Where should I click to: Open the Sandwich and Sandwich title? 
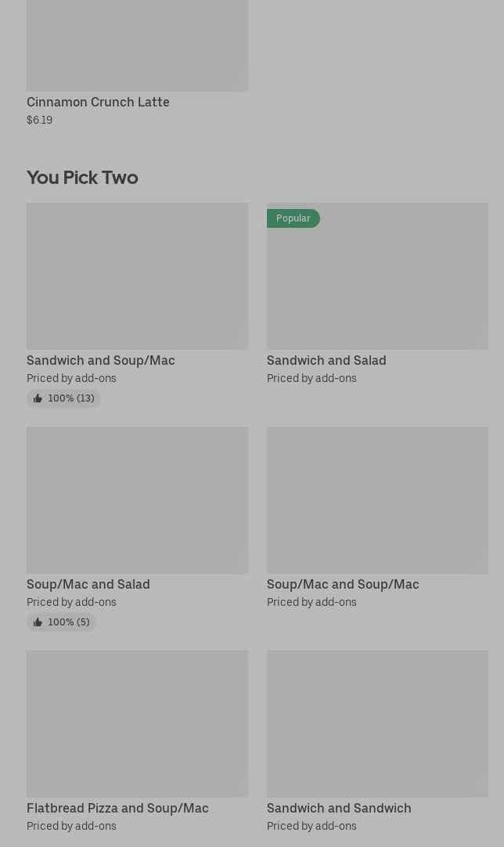click(339, 808)
